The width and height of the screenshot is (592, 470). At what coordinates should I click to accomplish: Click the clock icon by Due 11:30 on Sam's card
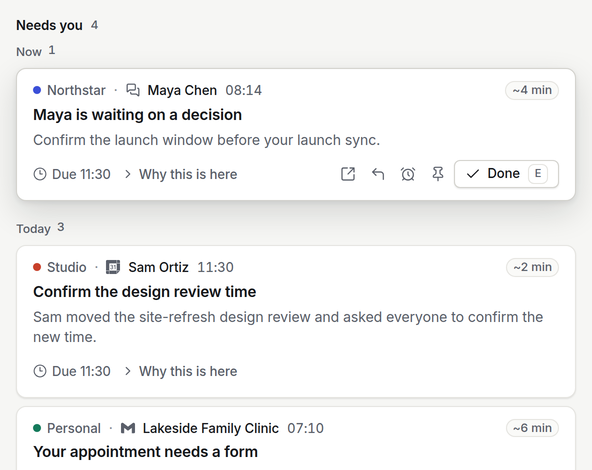(40, 371)
